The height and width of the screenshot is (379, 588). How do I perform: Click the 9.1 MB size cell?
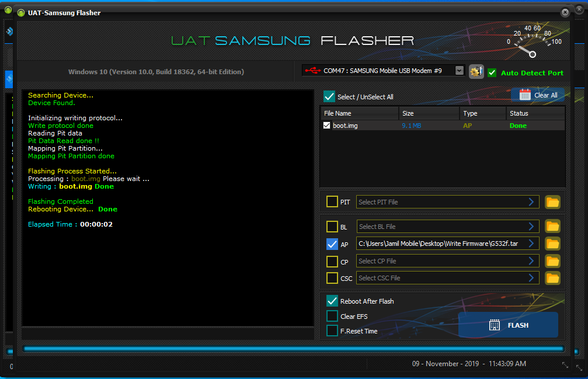pos(412,126)
